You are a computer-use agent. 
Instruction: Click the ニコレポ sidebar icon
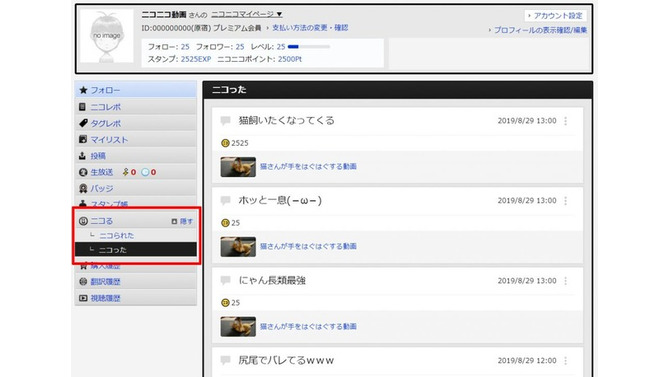coord(83,107)
